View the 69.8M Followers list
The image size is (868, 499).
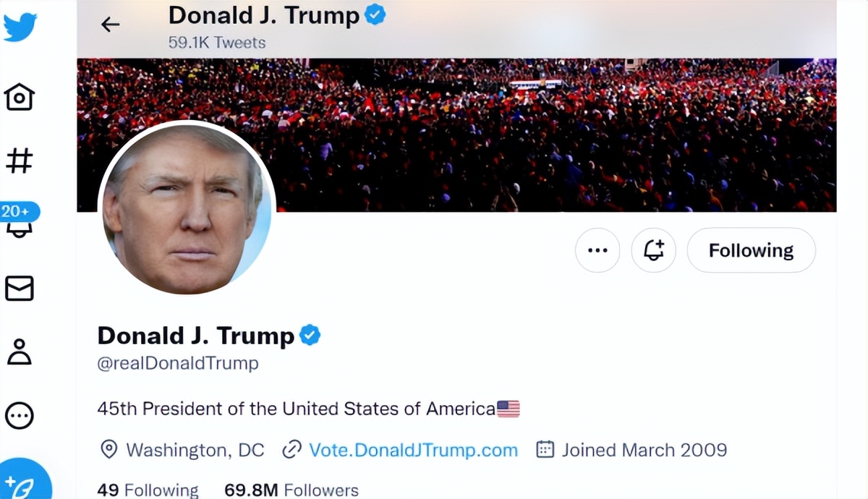[292, 490]
